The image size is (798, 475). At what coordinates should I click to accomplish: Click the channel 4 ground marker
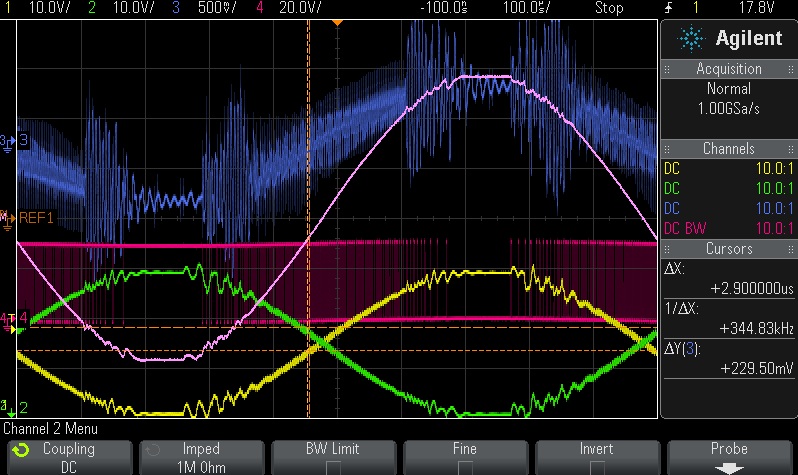pyautogui.click(x=9, y=321)
